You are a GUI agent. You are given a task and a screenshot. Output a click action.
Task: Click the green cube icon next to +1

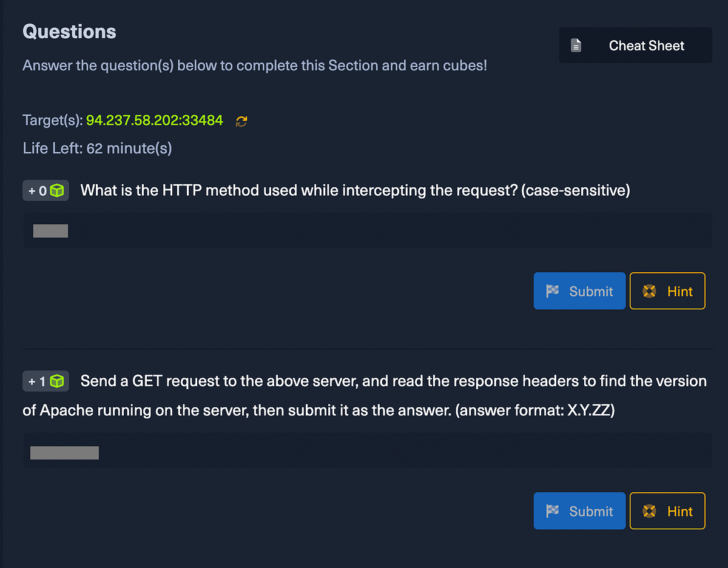pyautogui.click(x=56, y=381)
